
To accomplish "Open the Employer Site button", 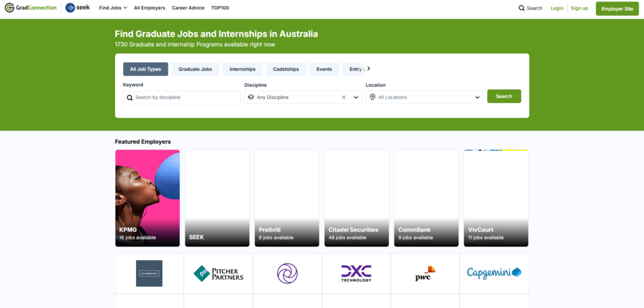I will [617, 9].
